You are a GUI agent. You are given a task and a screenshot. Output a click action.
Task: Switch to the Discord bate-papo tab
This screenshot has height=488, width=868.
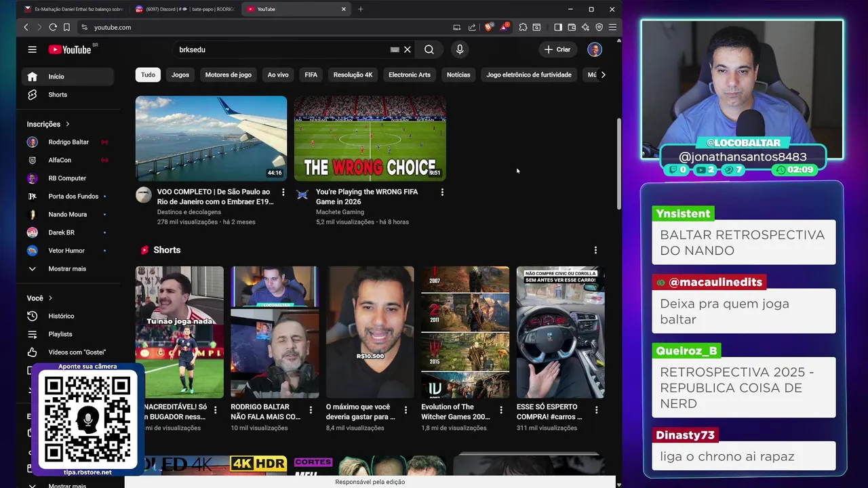[185, 9]
